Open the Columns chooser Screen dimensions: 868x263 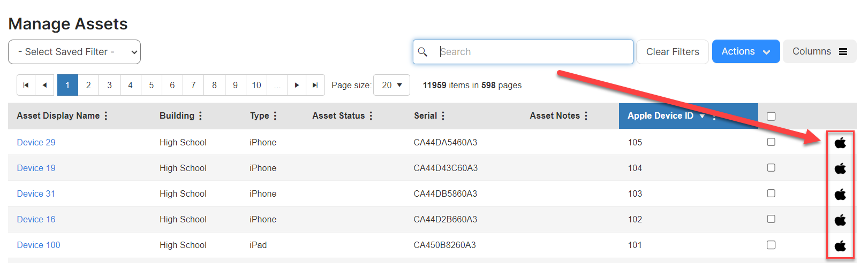[819, 52]
